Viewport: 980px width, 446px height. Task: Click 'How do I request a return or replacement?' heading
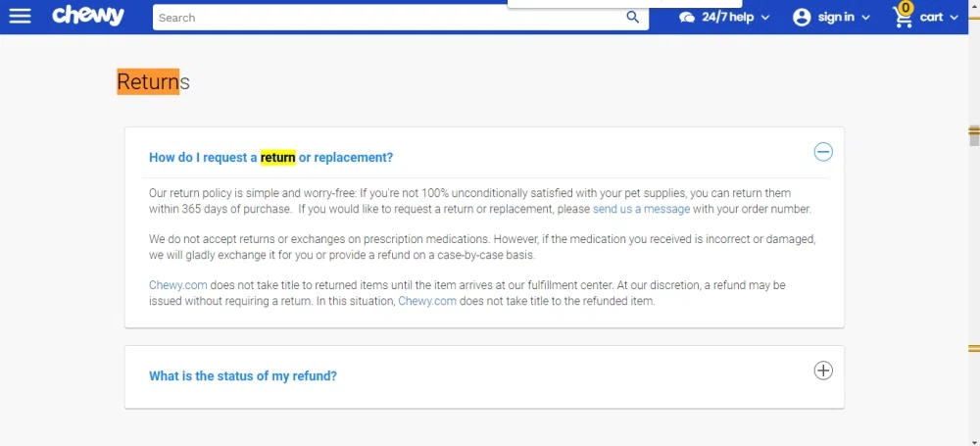pyautogui.click(x=271, y=158)
